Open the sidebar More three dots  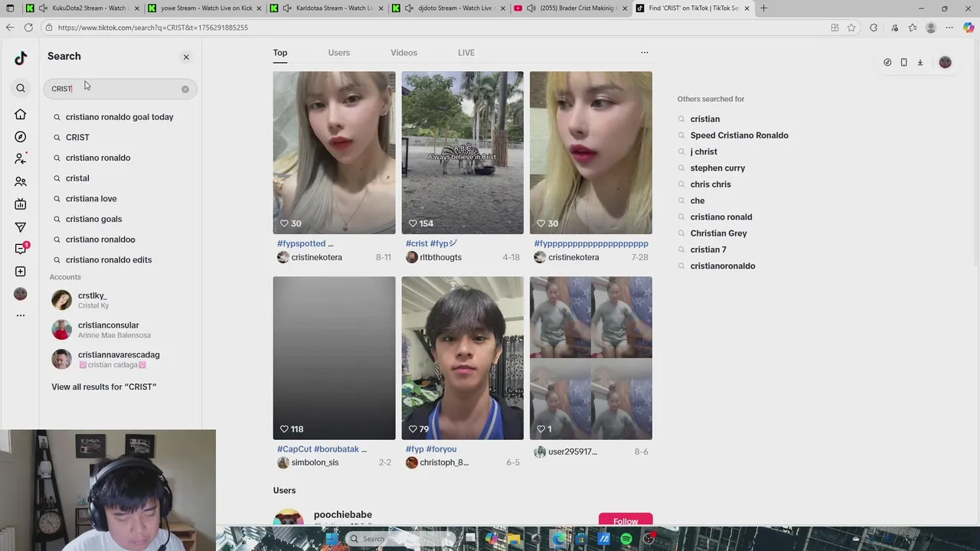(x=21, y=315)
